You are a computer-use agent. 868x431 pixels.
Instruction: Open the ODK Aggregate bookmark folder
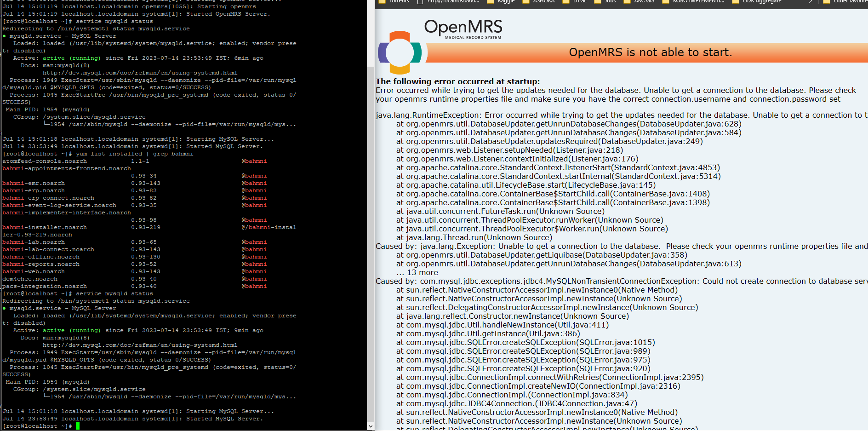pyautogui.click(x=757, y=1)
